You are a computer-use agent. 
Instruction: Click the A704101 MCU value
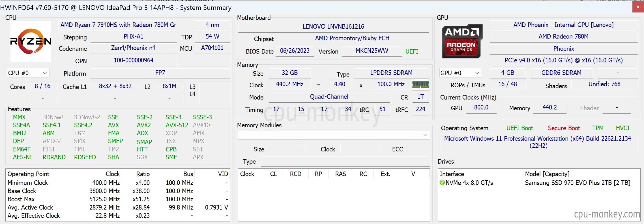tap(212, 48)
